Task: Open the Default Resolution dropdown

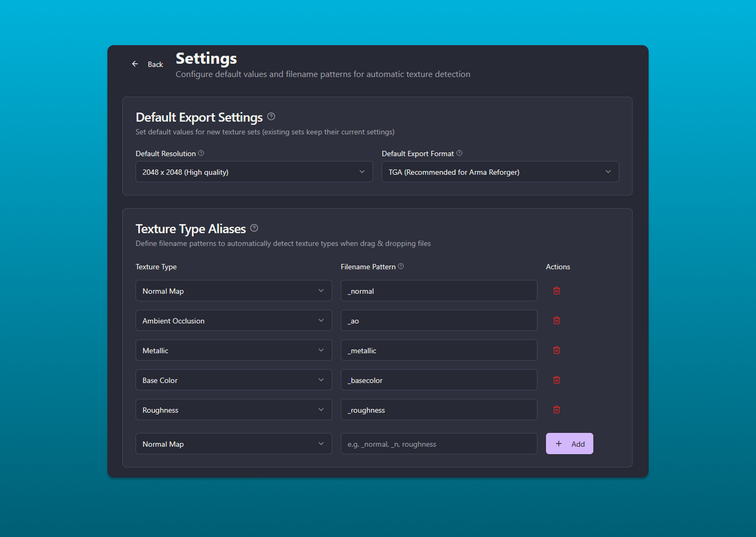Action: pyautogui.click(x=254, y=172)
